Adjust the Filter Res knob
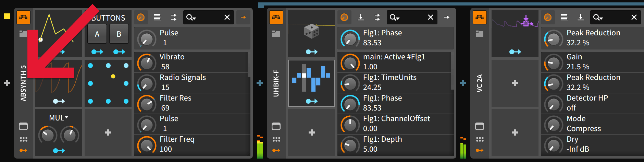 coord(147,104)
